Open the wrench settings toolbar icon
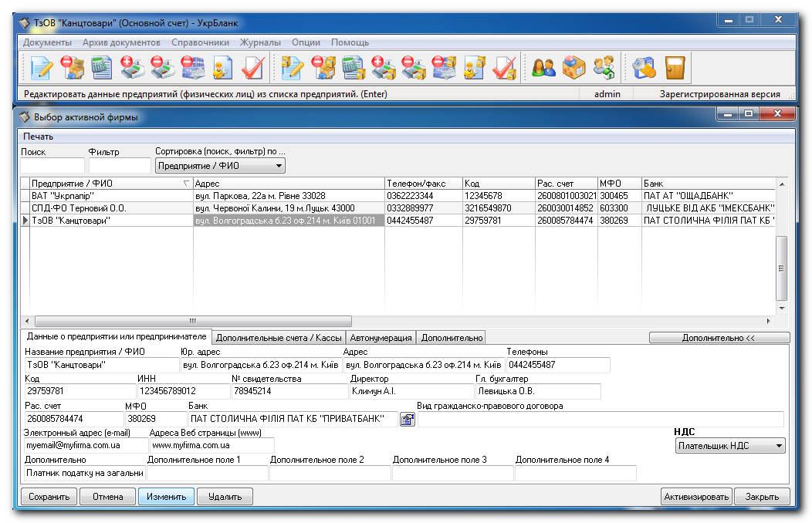Viewport: 812px width, 523px height. coord(645,68)
